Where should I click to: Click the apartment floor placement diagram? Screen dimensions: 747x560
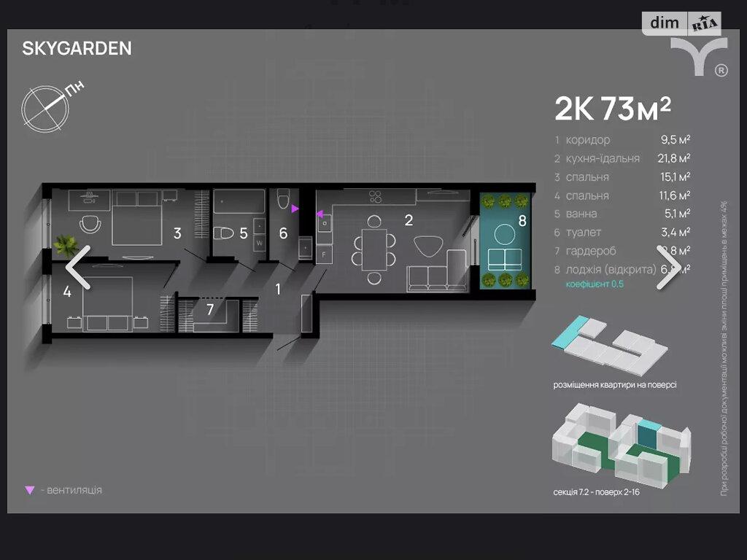click(x=609, y=346)
